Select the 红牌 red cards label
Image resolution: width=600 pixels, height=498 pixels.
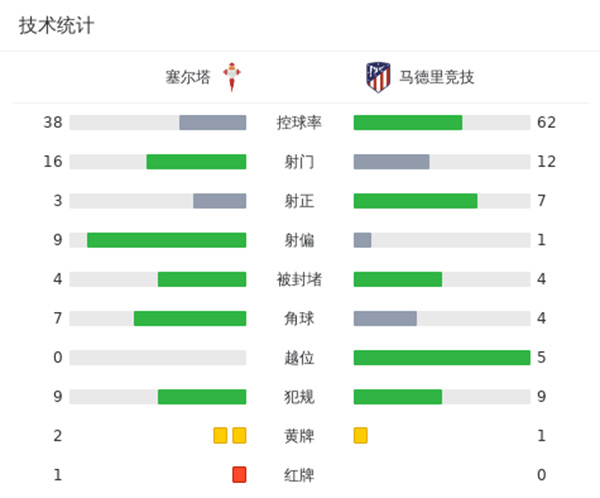[x=299, y=475]
